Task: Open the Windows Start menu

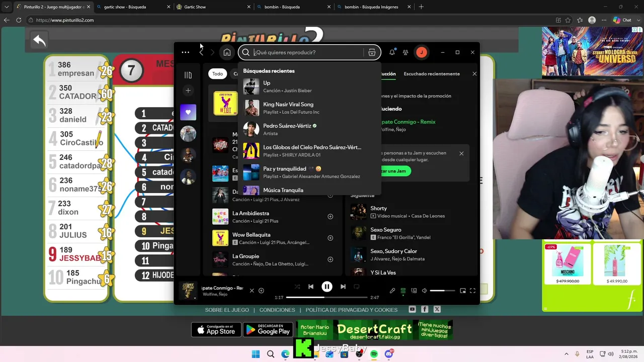Action: pos(256,354)
